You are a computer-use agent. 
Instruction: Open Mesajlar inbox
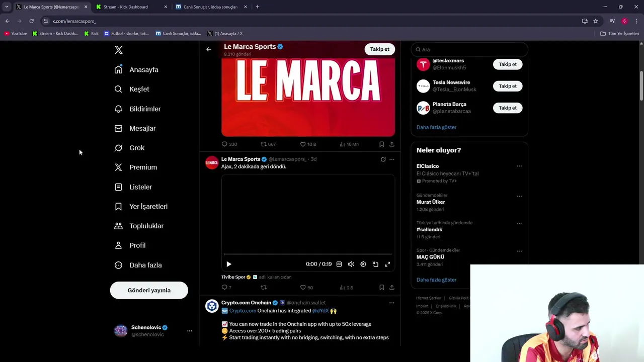[135, 128]
